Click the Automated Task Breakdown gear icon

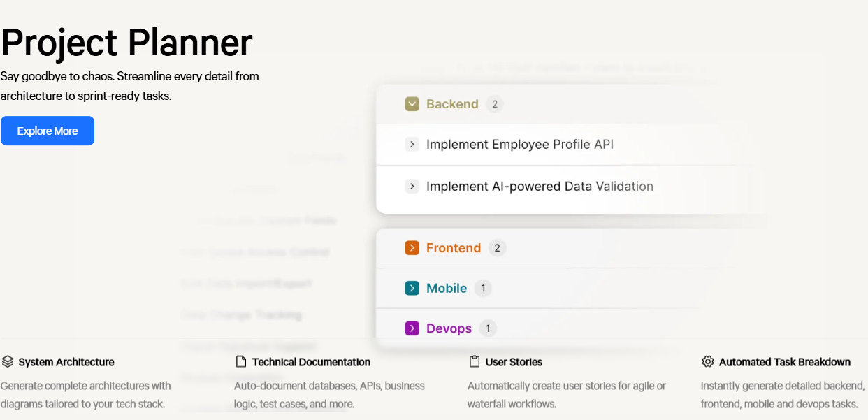pos(708,362)
